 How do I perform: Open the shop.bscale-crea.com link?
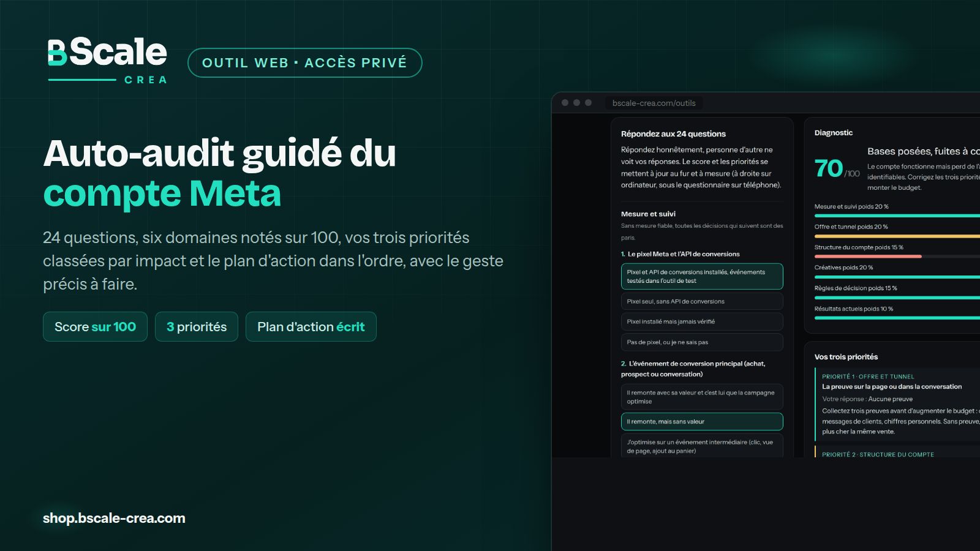click(x=114, y=518)
